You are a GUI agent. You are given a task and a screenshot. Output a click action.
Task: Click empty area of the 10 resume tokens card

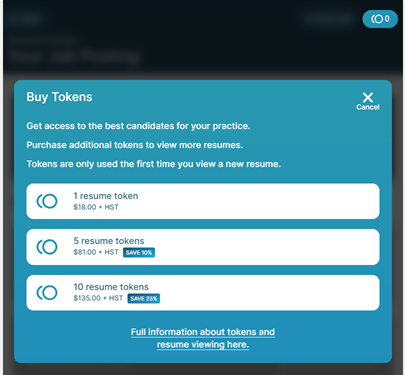(x=267, y=293)
